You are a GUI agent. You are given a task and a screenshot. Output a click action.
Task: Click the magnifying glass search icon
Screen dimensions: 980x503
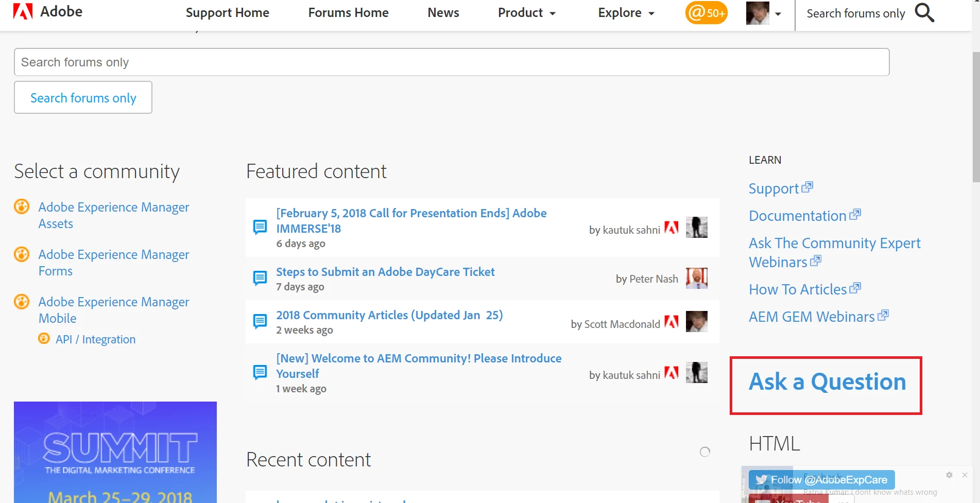click(924, 13)
